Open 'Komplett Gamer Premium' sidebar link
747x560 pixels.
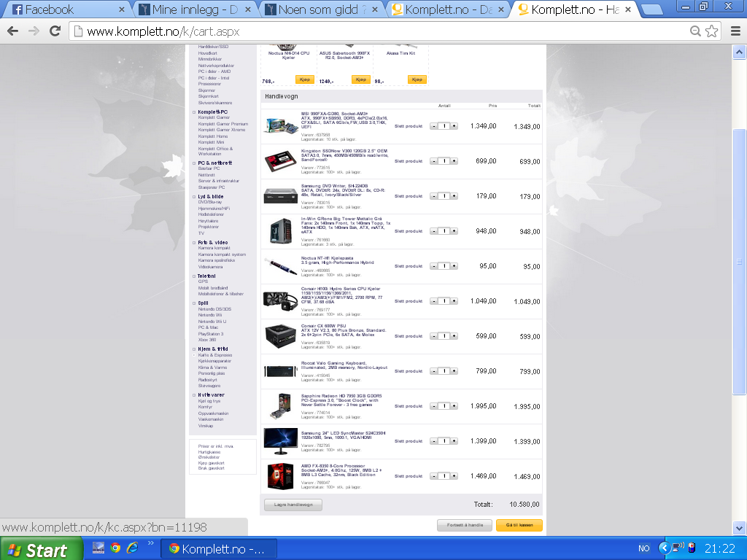[x=223, y=124]
